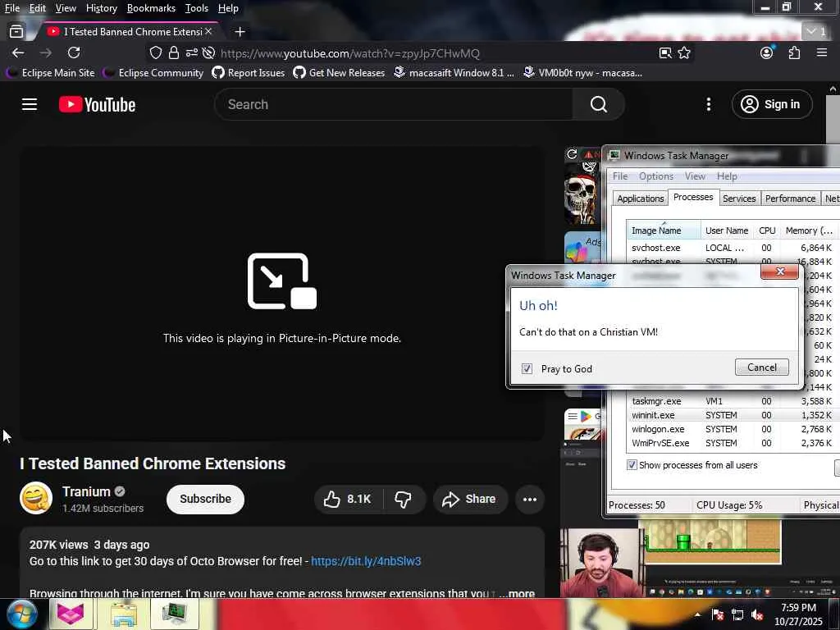Bookmark this page with the star icon

[684, 52]
